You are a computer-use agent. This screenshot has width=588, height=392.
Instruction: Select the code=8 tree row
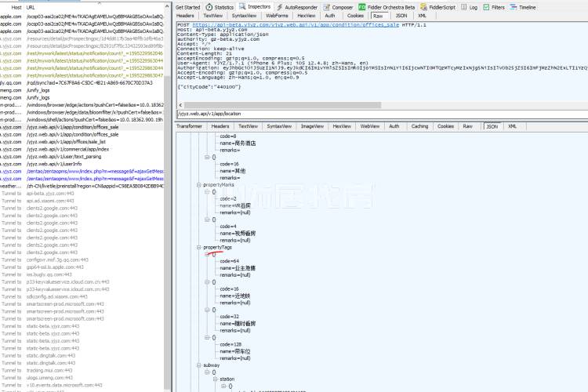228,136
